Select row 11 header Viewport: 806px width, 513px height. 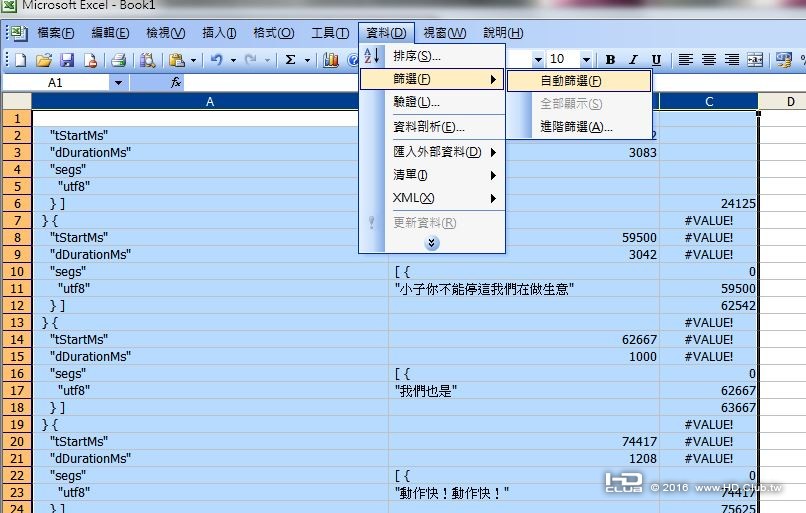17,288
